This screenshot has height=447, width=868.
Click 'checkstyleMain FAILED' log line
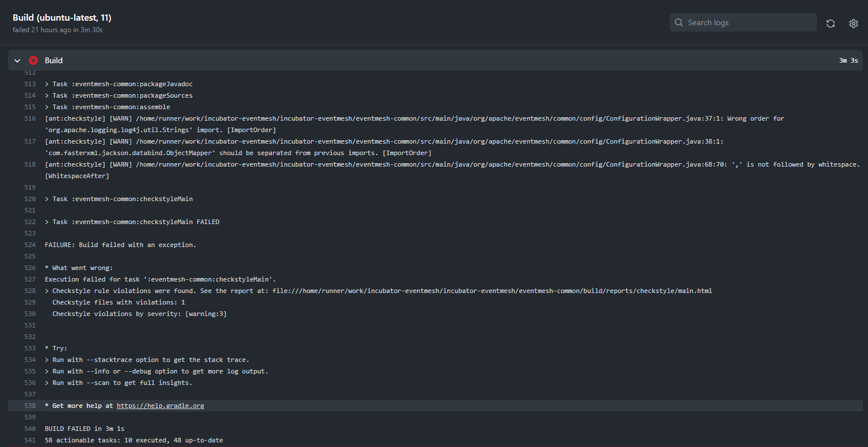click(132, 222)
